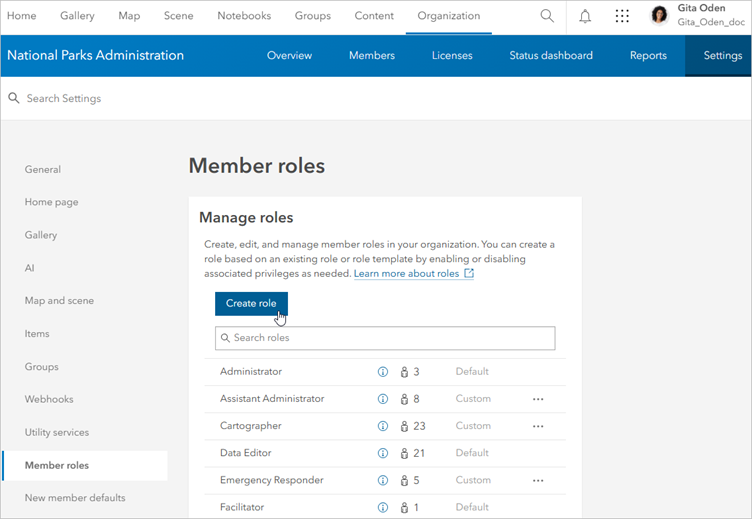Screen dimensions: 752x519
Task: Open Map and scene settings
Action: (59, 301)
